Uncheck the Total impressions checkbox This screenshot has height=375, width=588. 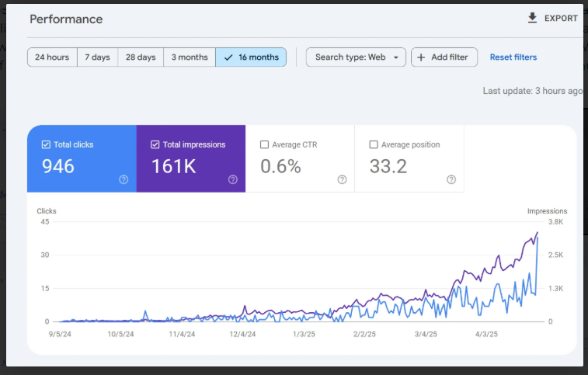155,144
